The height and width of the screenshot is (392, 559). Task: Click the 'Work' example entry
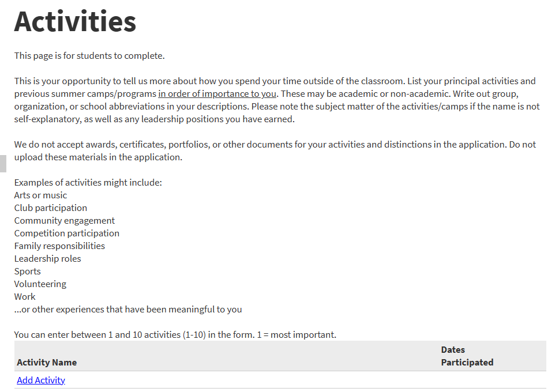25,297
